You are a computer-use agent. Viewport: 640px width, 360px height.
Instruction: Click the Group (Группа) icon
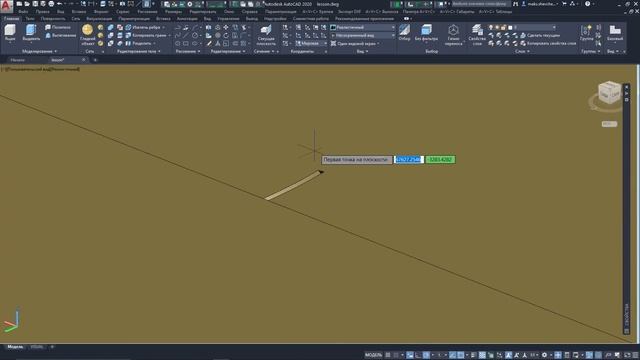587,33
